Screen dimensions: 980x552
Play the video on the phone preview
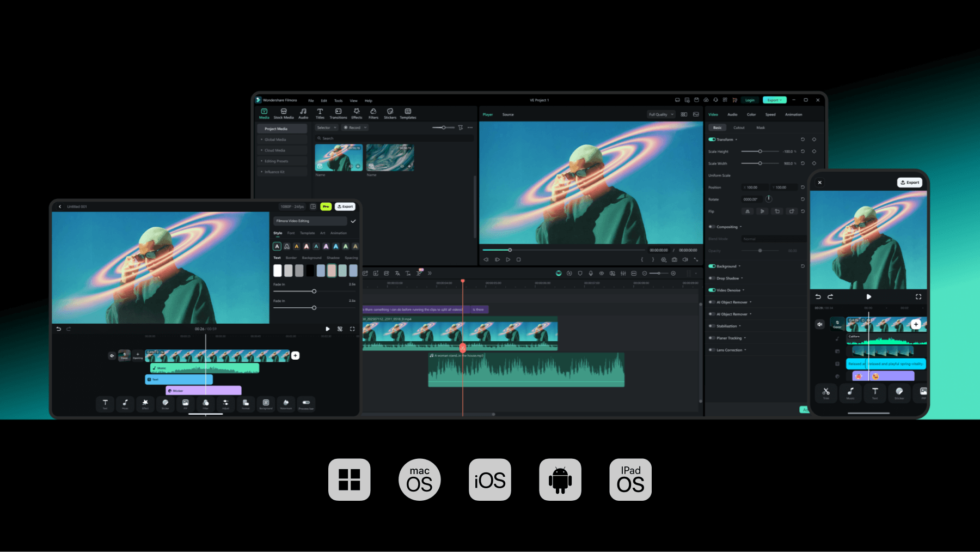[869, 297]
